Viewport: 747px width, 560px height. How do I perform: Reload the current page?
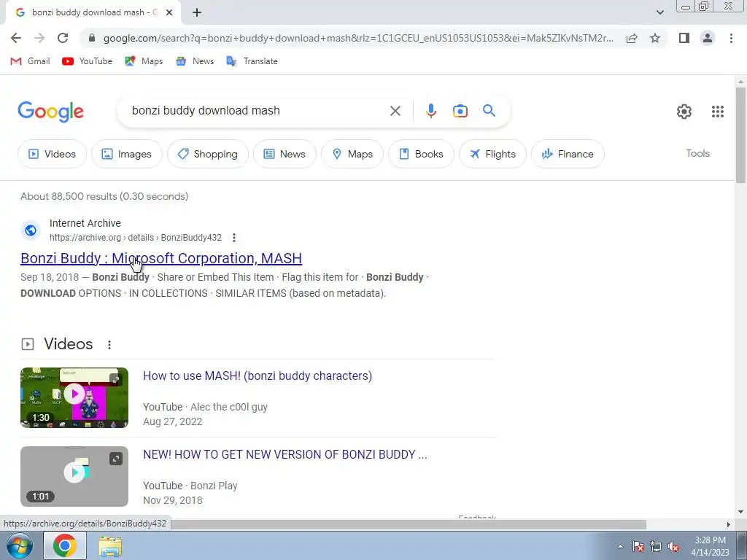pos(63,38)
